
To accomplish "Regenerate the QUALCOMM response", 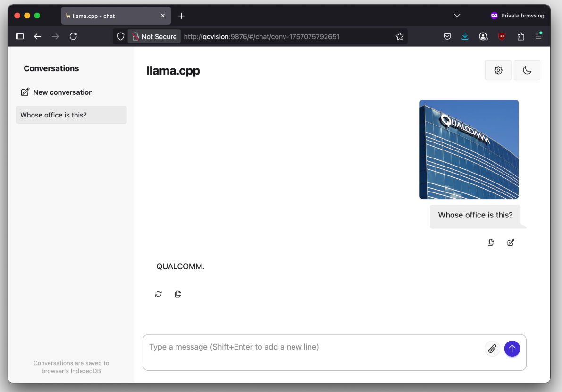I will tap(159, 294).
